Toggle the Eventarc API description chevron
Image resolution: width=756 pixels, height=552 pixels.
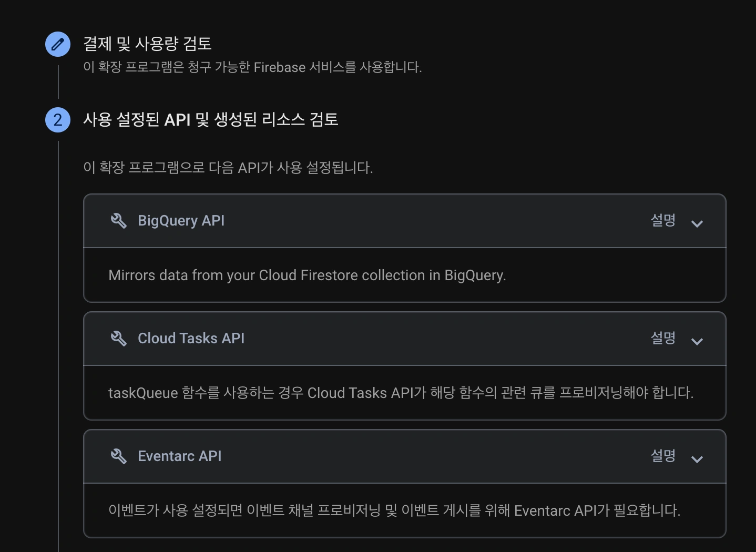697,459
